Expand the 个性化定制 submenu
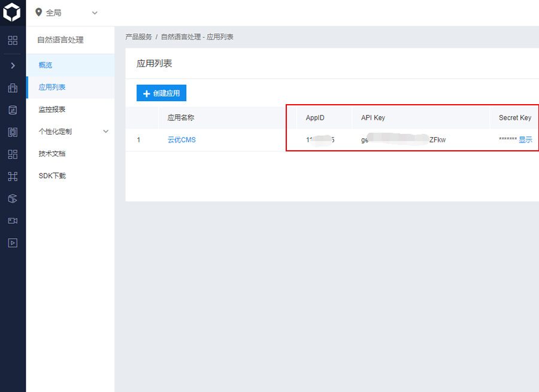The image size is (539, 392). pyautogui.click(x=106, y=132)
